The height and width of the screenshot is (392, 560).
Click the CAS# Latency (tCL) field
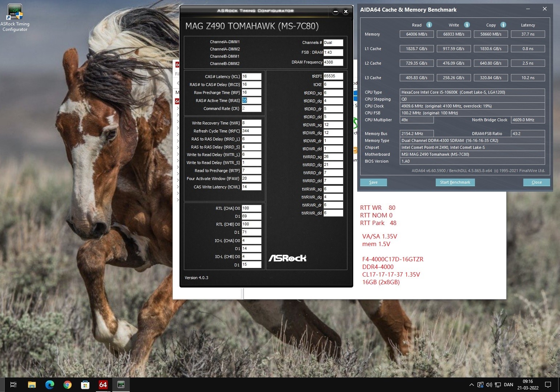click(x=251, y=77)
